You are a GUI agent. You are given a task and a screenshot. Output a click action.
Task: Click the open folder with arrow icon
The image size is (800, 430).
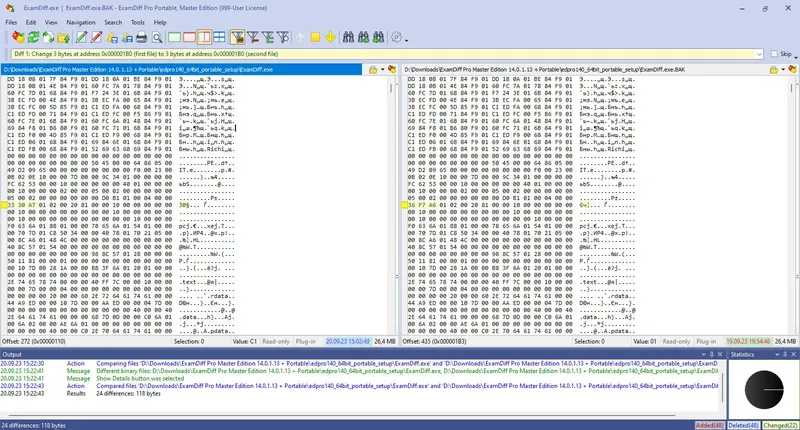coord(64,37)
